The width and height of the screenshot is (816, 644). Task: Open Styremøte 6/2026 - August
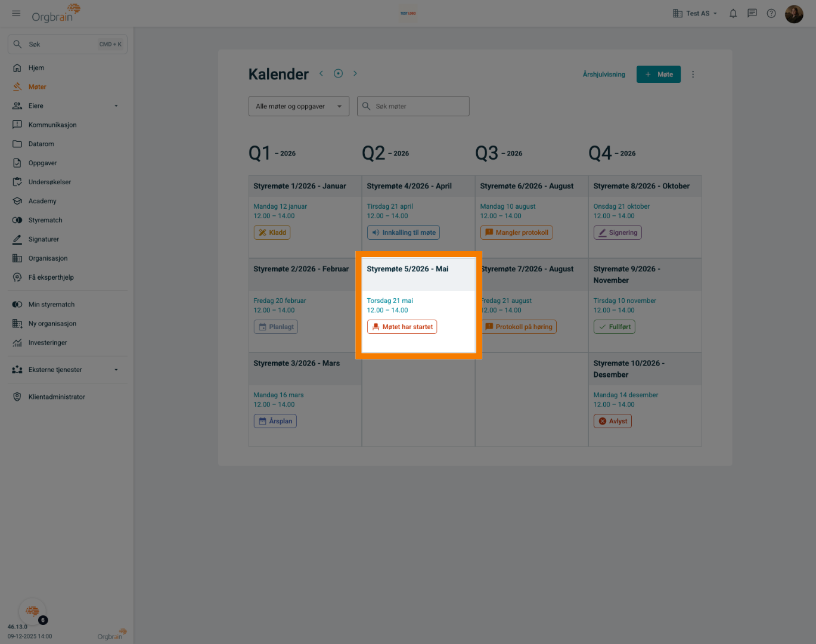[527, 186]
